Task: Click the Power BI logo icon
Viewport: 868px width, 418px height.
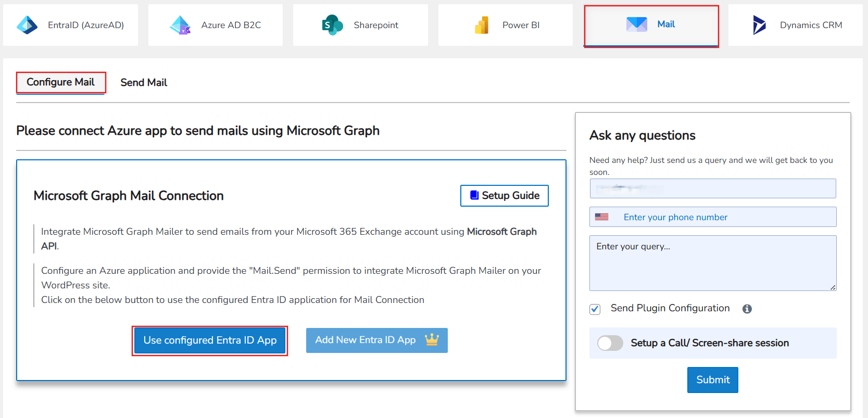Action: [482, 25]
